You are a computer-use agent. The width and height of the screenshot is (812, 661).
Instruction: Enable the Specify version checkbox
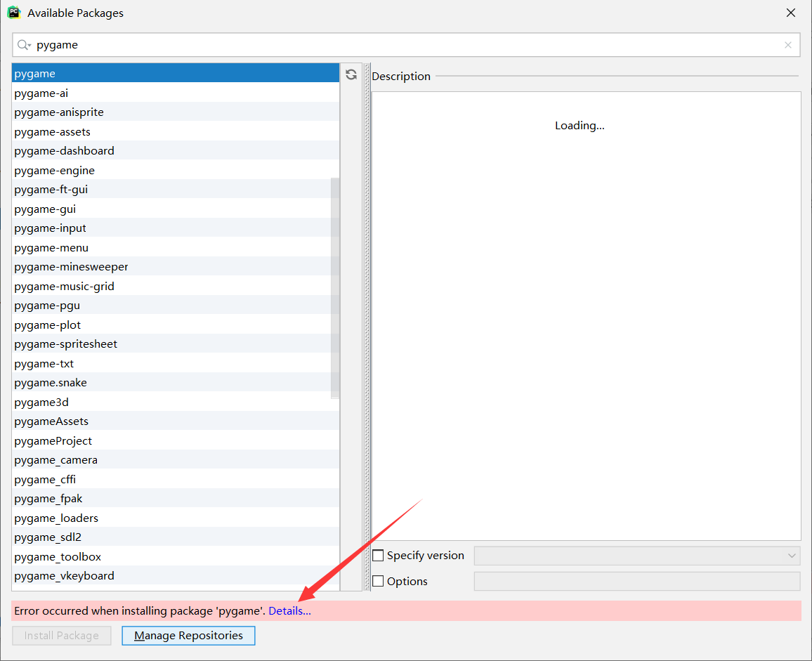tap(379, 556)
